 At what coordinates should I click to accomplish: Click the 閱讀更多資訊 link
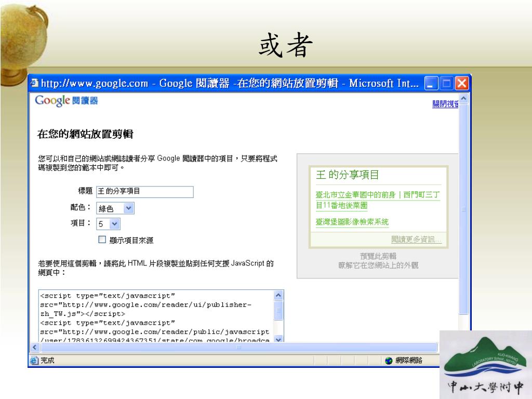click(416, 239)
